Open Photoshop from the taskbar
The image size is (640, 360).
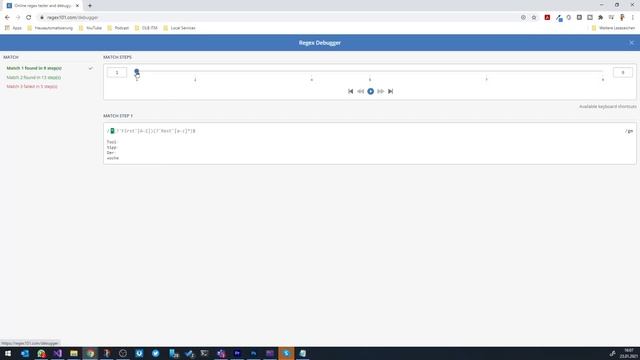[253, 353]
